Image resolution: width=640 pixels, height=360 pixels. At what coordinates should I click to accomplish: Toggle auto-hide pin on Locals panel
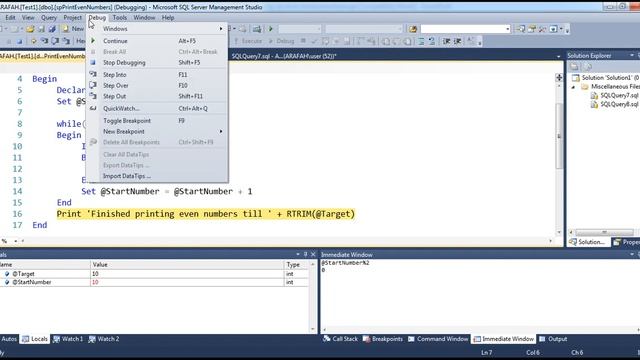[x=305, y=254]
